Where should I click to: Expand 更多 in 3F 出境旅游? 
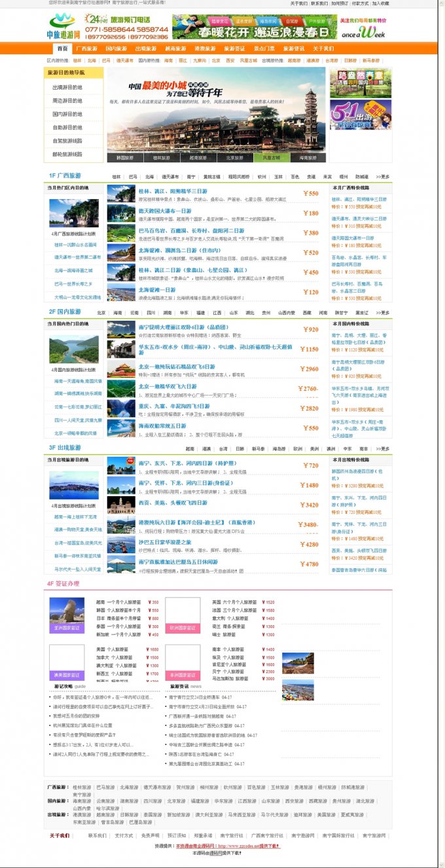pos(382,449)
